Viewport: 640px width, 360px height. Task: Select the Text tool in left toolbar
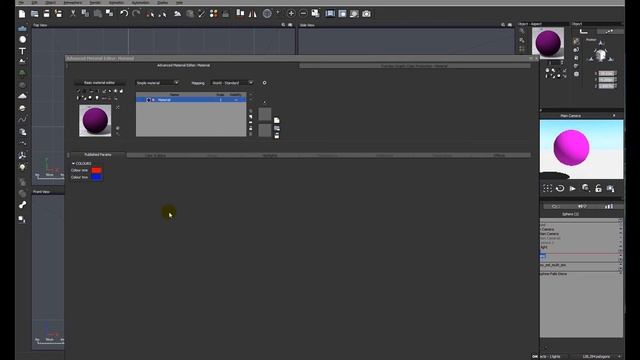click(x=22, y=51)
